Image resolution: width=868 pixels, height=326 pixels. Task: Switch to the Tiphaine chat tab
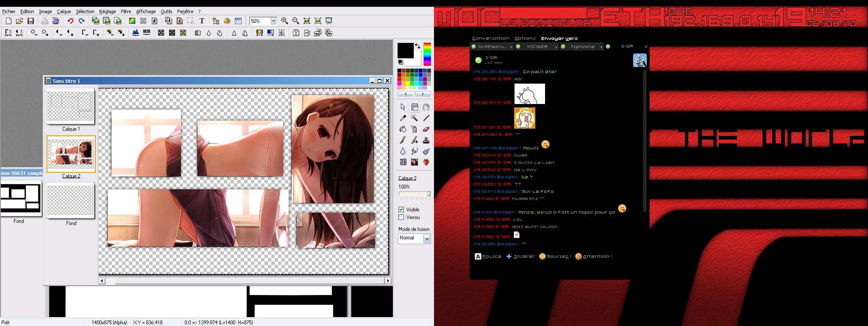[582, 47]
